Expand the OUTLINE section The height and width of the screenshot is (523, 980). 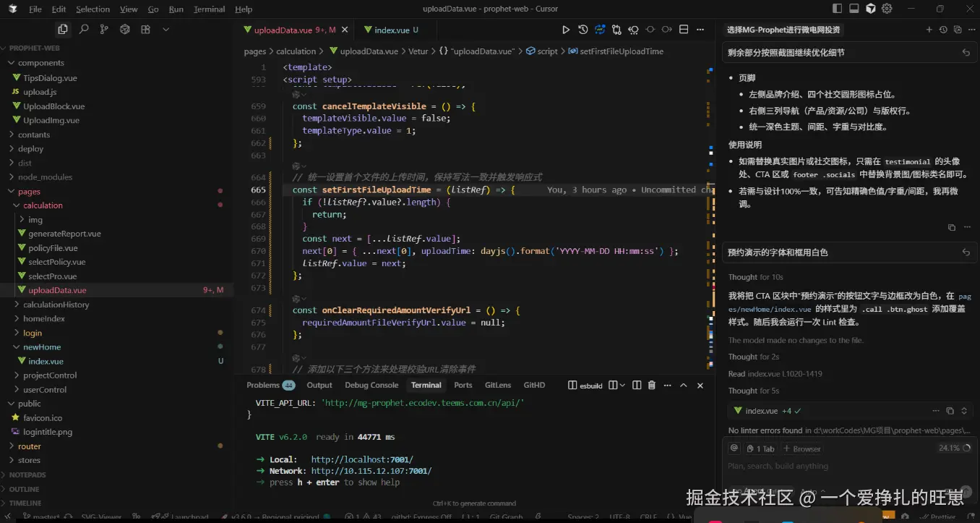(x=24, y=489)
